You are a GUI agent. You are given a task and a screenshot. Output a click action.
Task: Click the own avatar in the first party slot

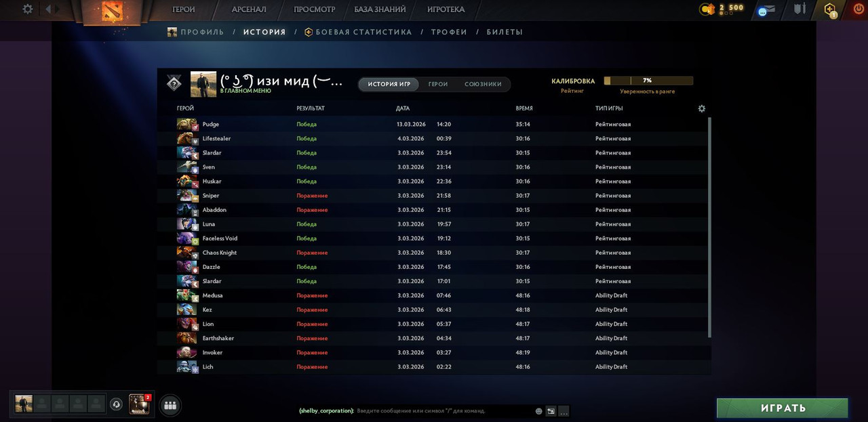24,404
